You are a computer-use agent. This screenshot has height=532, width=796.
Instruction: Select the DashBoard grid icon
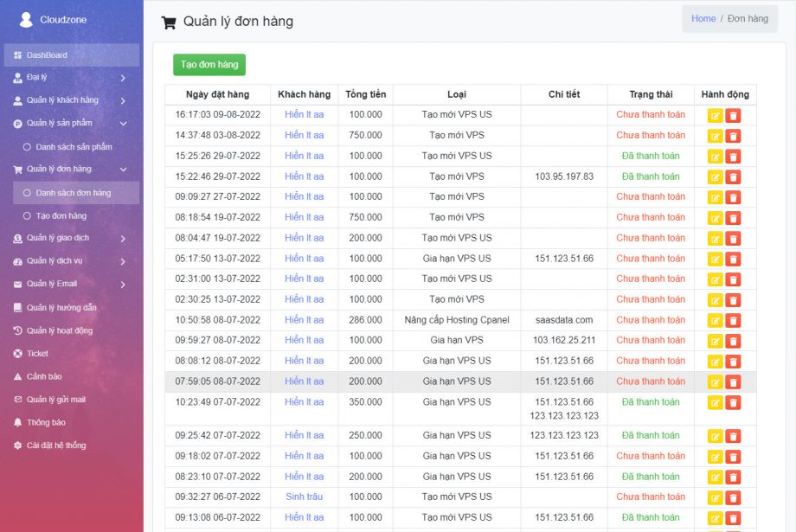[18, 54]
